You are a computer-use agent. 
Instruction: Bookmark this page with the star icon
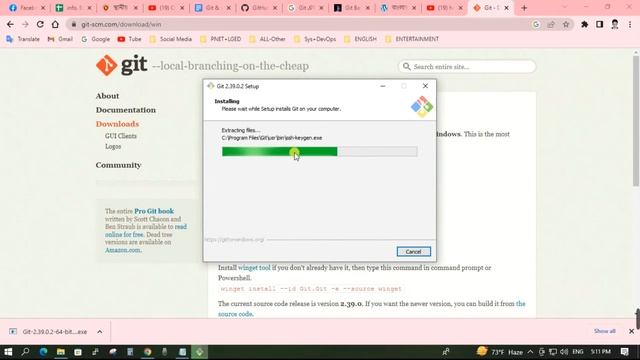[566, 24]
